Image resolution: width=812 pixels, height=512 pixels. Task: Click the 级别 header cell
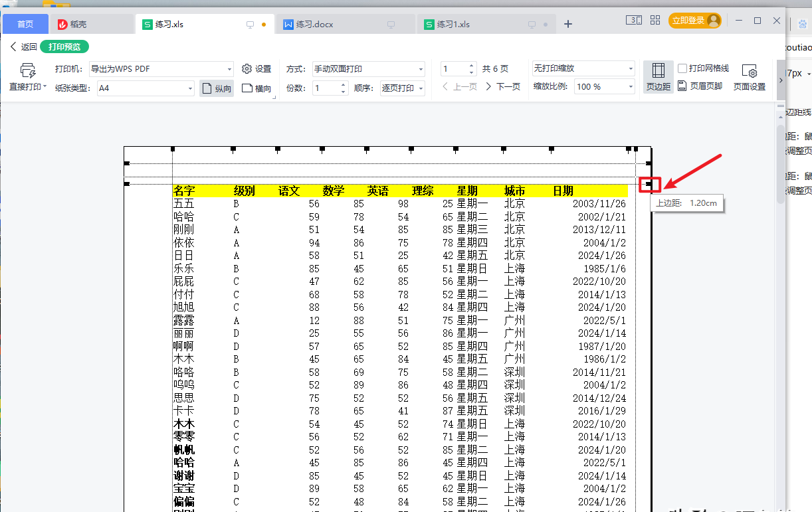[244, 191]
